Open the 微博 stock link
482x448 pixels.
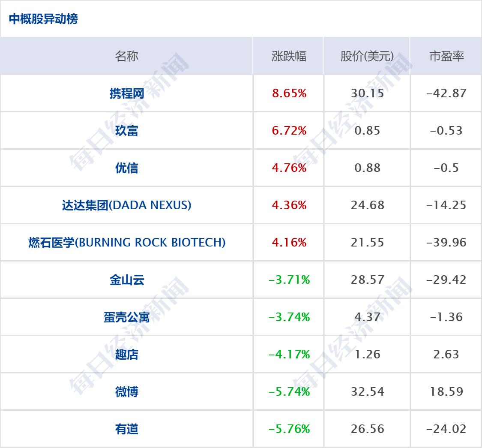click(x=127, y=392)
